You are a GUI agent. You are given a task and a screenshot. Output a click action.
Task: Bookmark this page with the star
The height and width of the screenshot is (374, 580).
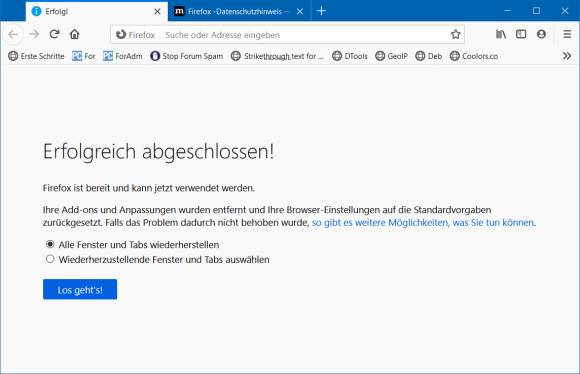(455, 34)
